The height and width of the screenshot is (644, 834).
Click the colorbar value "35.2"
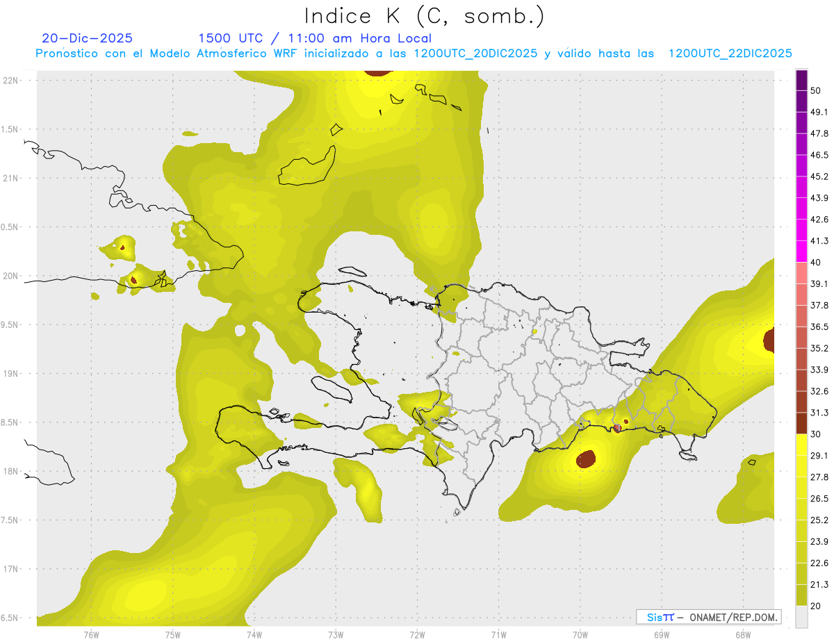pos(819,348)
